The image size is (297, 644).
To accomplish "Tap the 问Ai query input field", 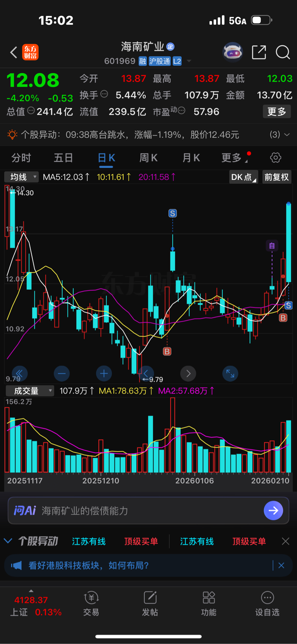I will coord(148,511).
